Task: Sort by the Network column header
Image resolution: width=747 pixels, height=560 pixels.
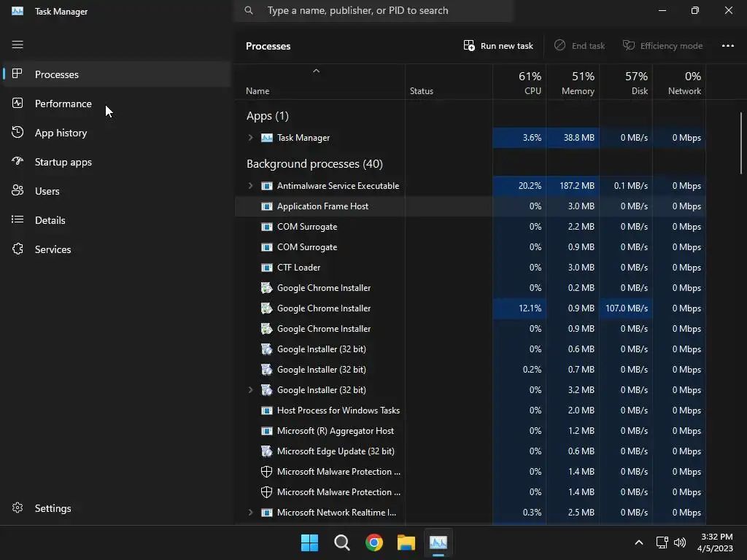Action: click(679, 82)
